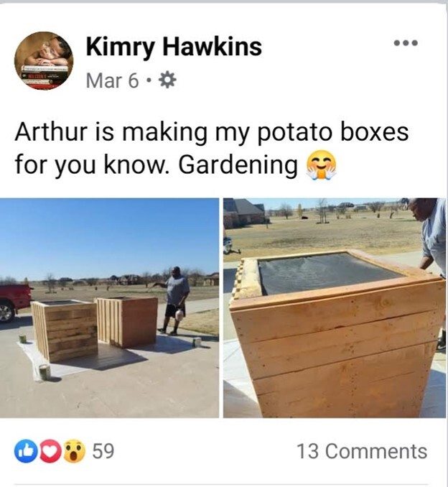Open Kimry Hawkins' profile name link

[x=174, y=47]
